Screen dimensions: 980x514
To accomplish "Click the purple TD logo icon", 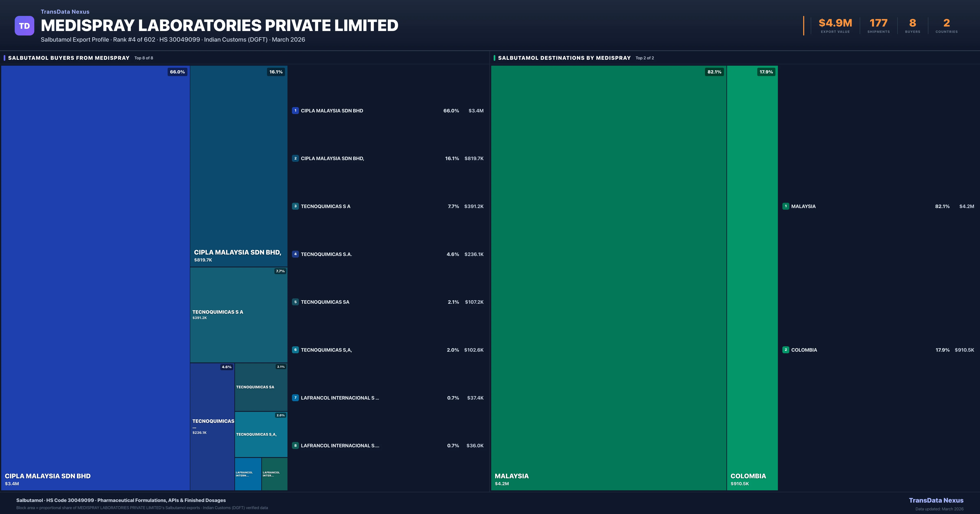I will tap(24, 26).
